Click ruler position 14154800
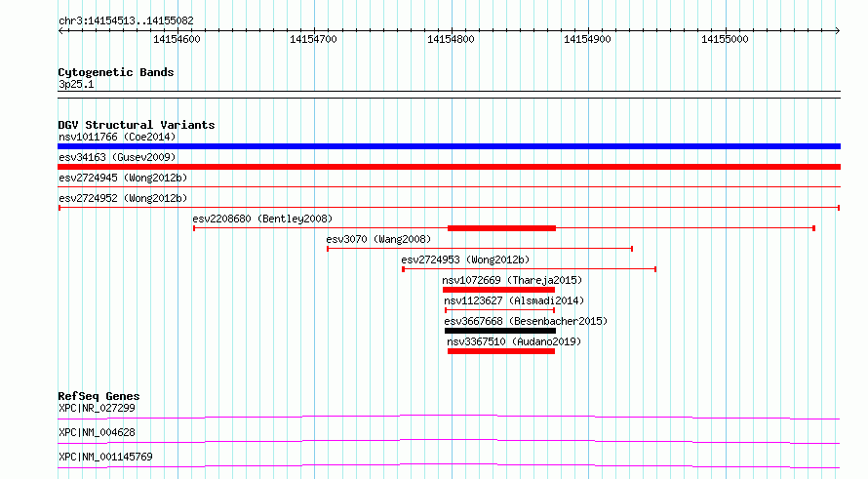This screenshot has height=479, width=868. [451, 39]
